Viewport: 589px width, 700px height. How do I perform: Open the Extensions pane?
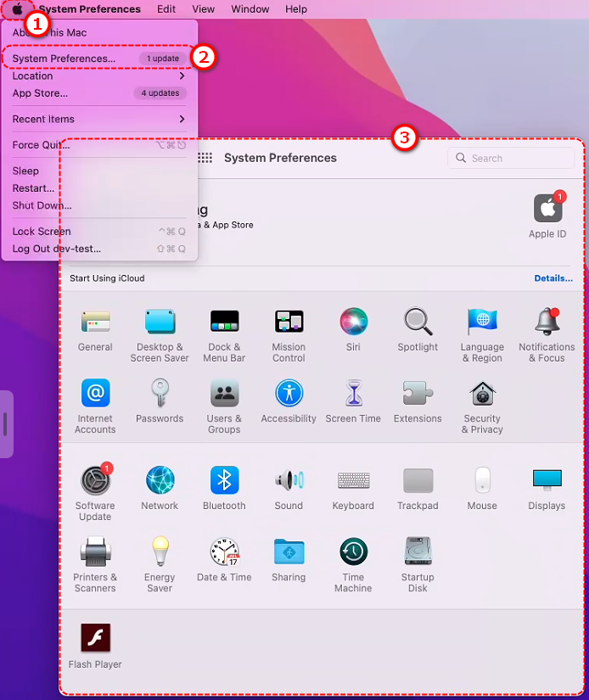click(x=418, y=400)
